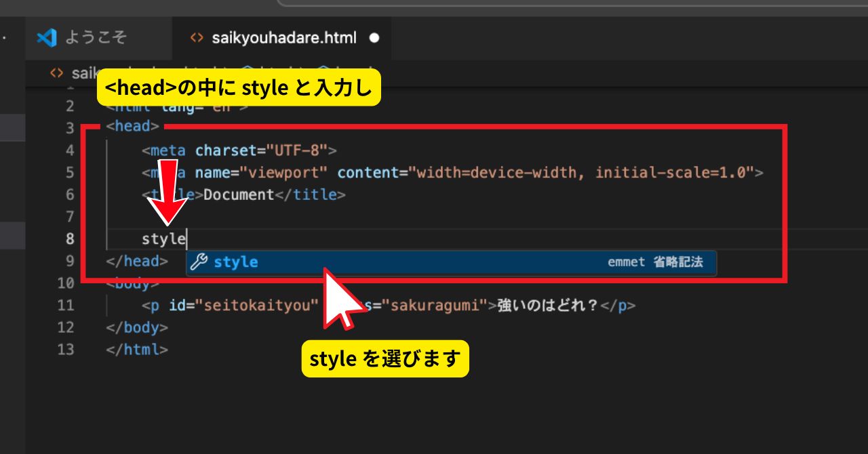Viewport: 868px width, 454px height.
Task: Click line number 13 in the gutter
Action: click(66, 350)
